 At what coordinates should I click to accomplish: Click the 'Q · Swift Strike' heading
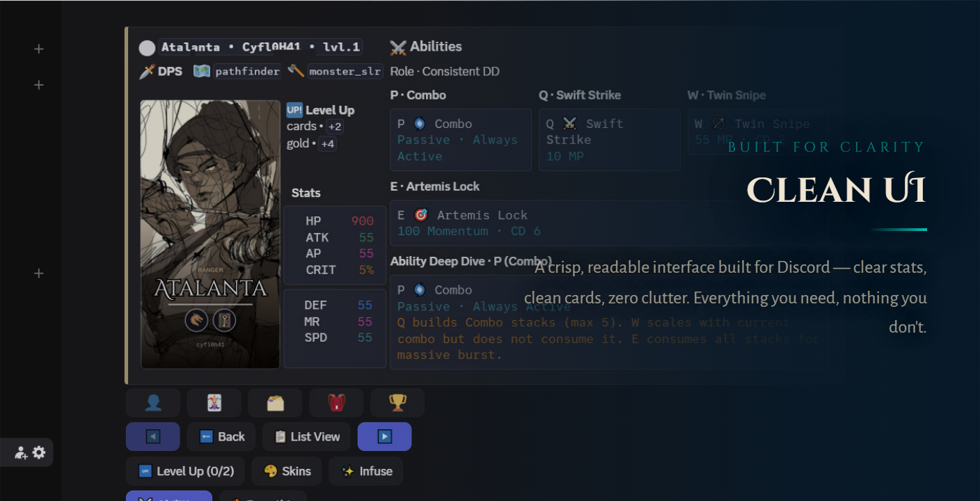[580, 95]
